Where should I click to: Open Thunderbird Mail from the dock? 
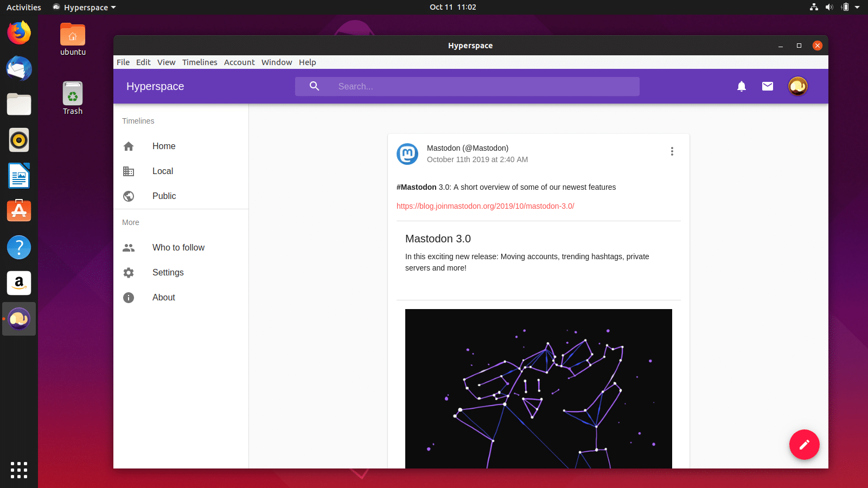(19, 69)
